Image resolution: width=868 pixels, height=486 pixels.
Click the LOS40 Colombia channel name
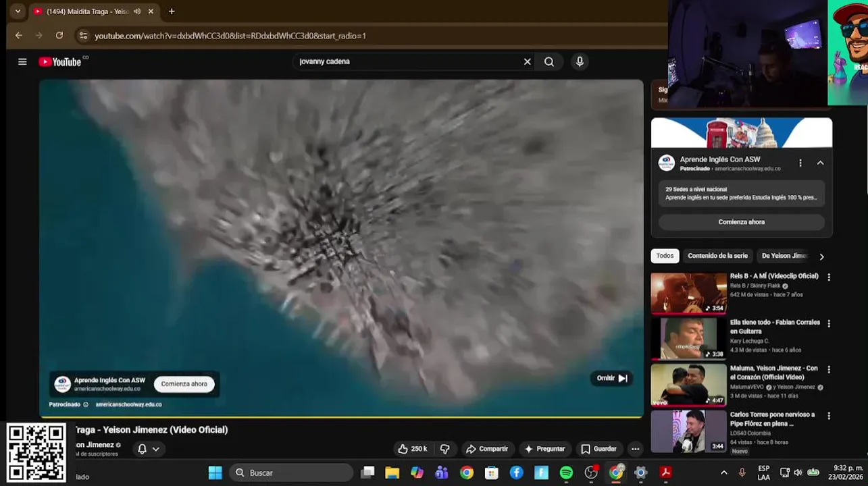coord(749,433)
